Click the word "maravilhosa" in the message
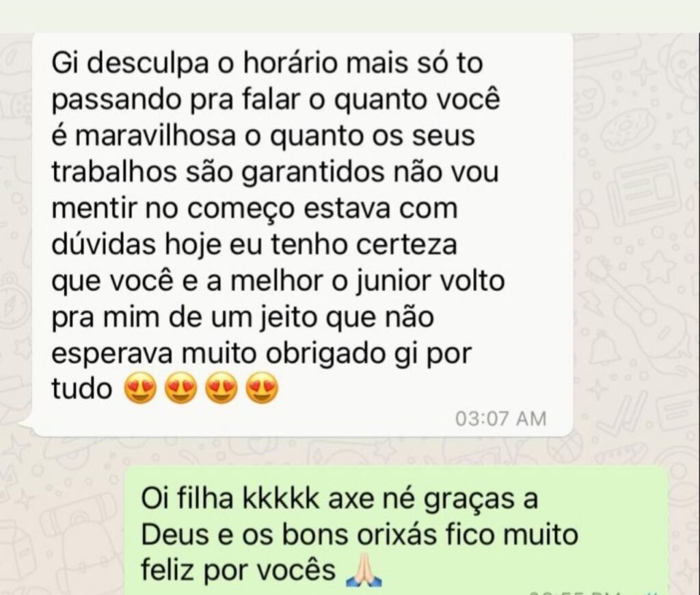The width and height of the screenshot is (700, 595). (155, 135)
